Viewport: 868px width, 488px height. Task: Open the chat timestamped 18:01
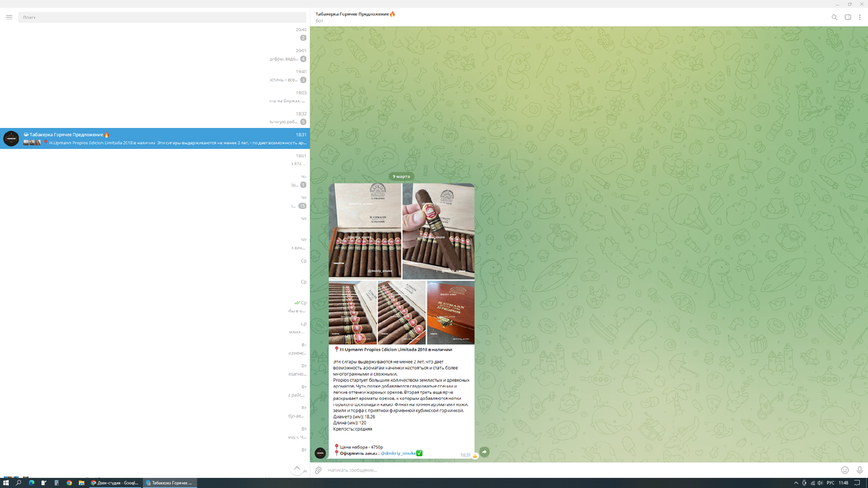(155, 160)
